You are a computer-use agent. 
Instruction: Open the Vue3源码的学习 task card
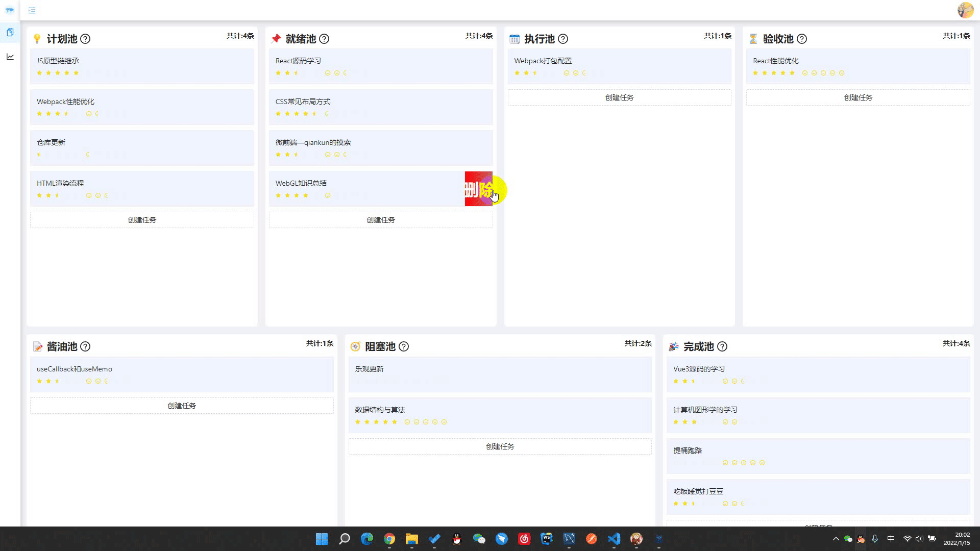818,374
